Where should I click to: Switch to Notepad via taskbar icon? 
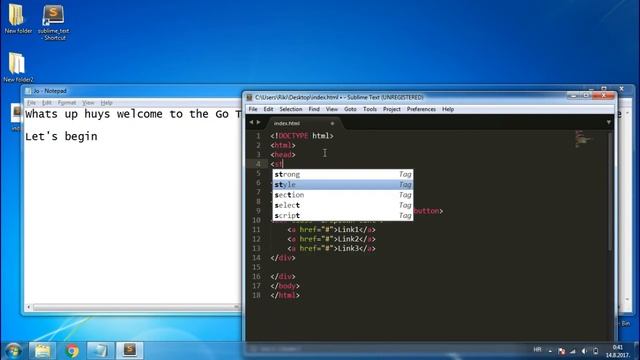tap(100, 351)
